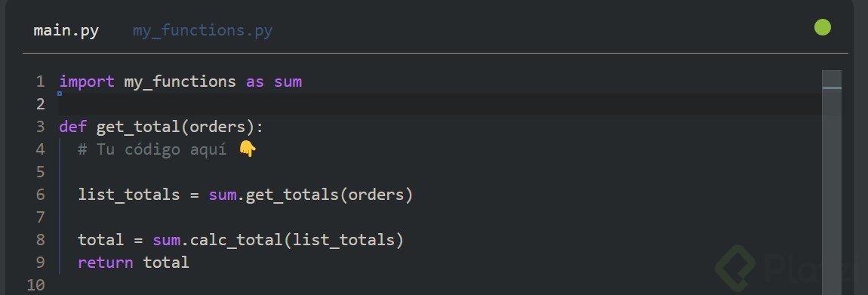The height and width of the screenshot is (295, 868).
Task: Click 'get_total' function name on line 3
Action: (x=138, y=128)
